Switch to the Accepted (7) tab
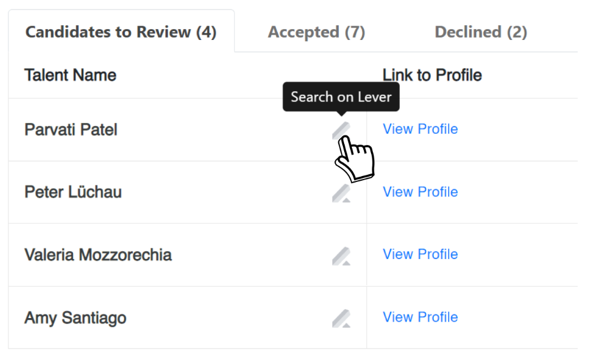This screenshot has height=364, width=601. click(317, 32)
